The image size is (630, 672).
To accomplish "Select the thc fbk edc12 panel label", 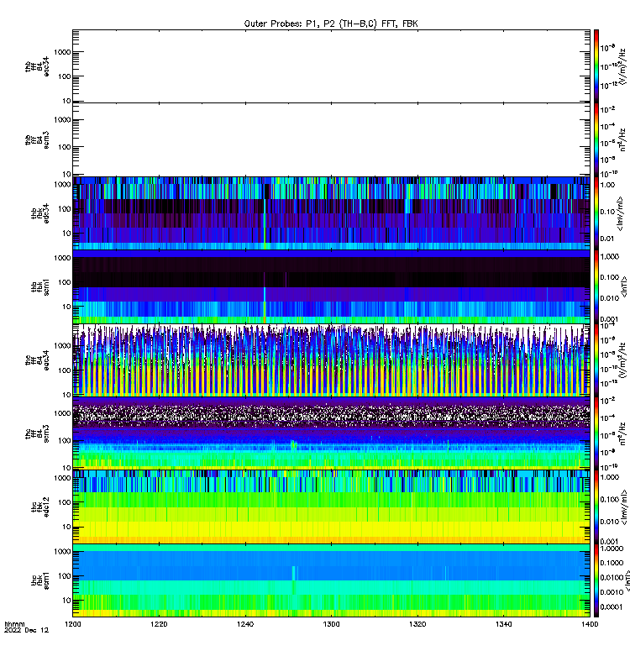I will (40, 507).
